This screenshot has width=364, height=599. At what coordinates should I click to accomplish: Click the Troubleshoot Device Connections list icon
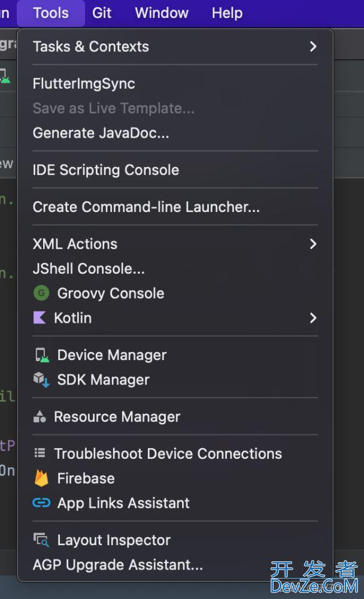pos(40,453)
